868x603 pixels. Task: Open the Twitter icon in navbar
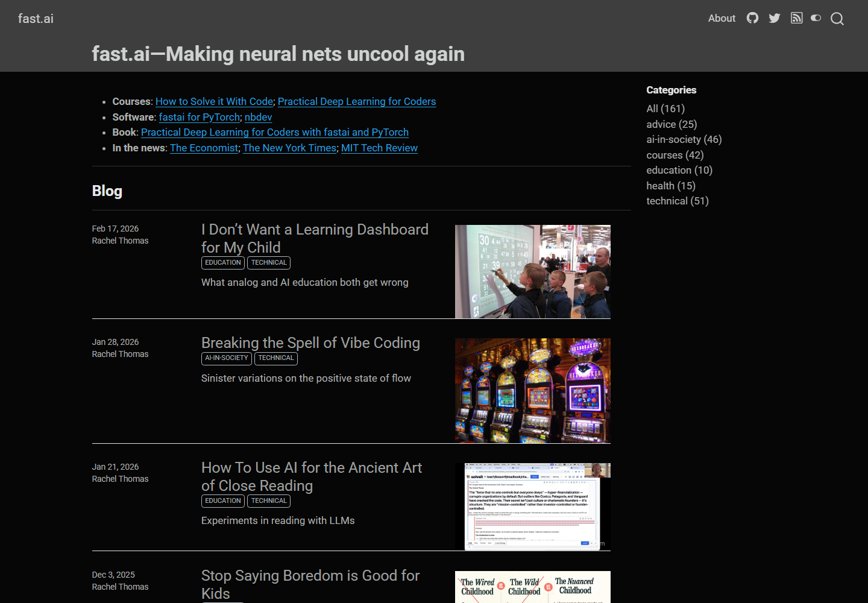tap(775, 18)
